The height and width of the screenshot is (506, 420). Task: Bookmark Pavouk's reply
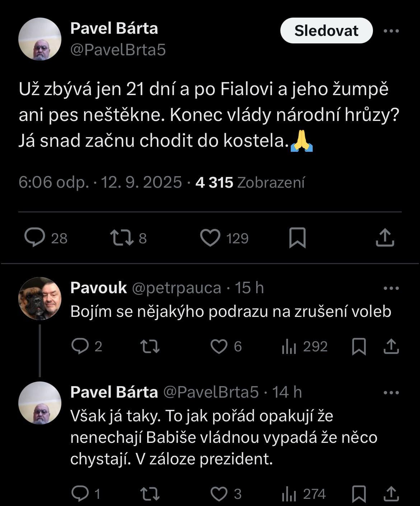click(x=359, y=346)
